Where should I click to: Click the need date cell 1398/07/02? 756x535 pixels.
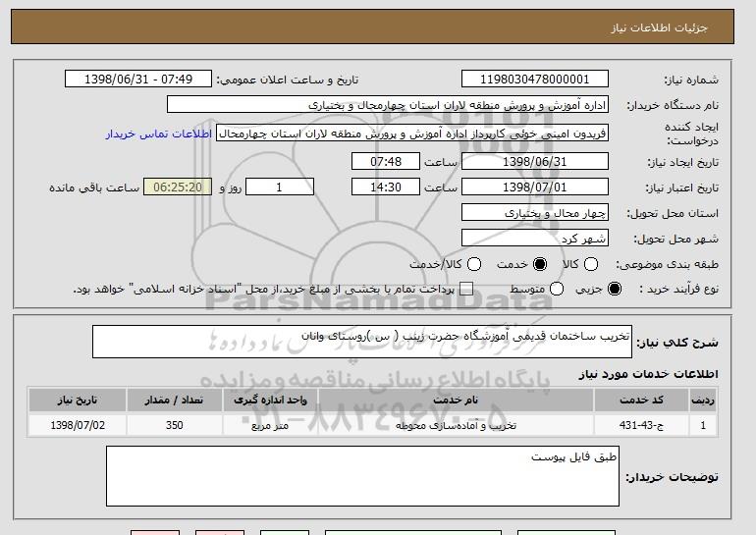click(x=78, y=425)
